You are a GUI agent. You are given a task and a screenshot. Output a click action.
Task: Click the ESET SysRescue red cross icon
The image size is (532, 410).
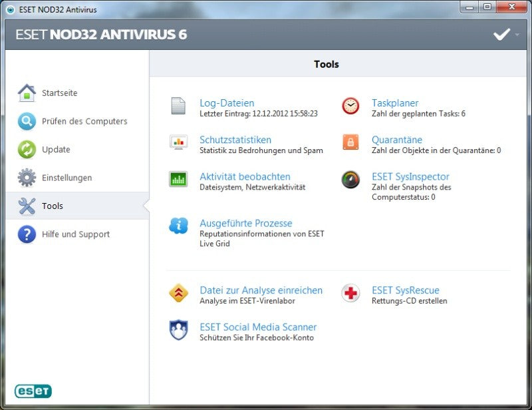350,293
